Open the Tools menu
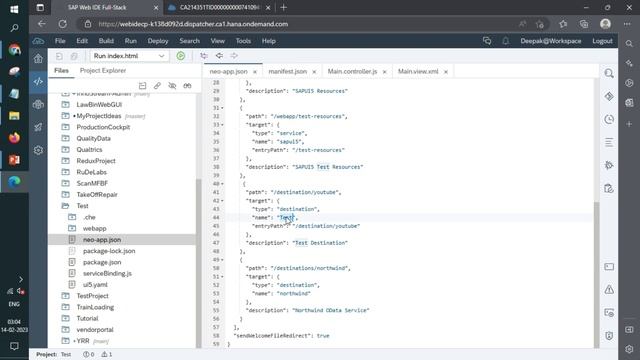 243,41
